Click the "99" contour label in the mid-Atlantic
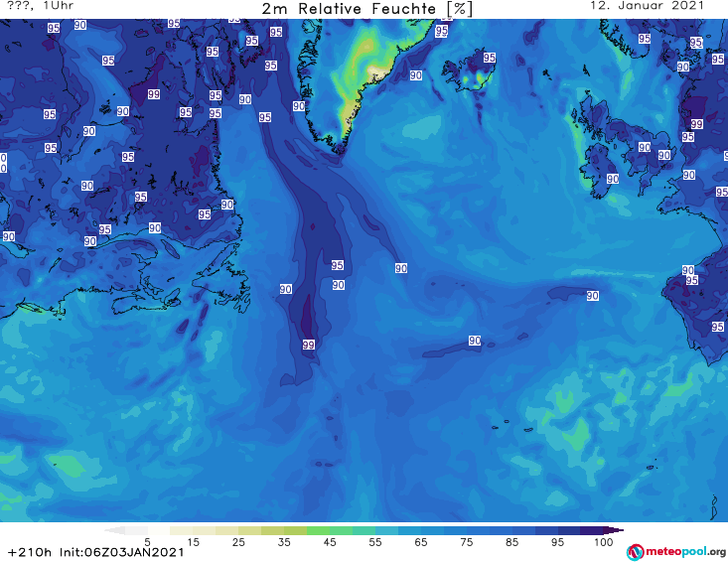Image resolution: width=728 pixels, height=562 pixels. coord(308,345)
